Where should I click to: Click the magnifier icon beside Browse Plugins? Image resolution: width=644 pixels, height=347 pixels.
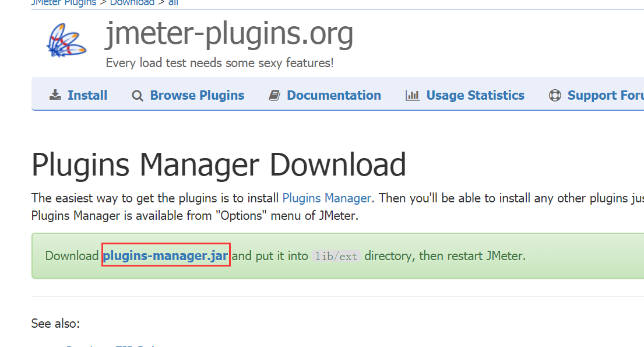138,96
